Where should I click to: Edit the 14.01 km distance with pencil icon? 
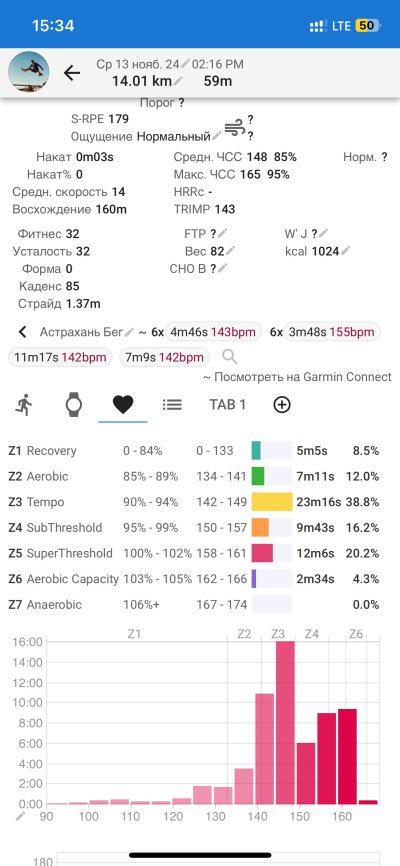click(177, 81)
